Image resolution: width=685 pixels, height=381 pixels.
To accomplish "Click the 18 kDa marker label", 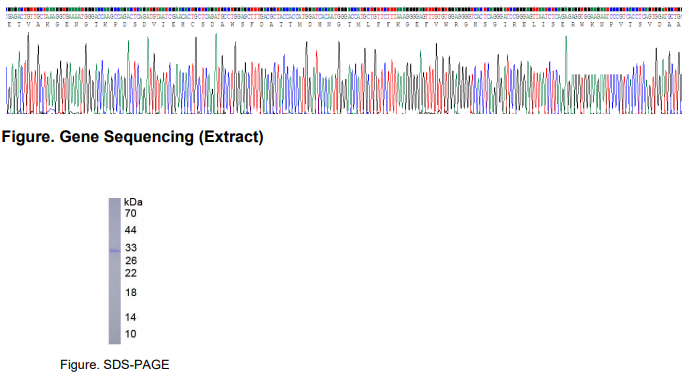I will [x=131, y=293].
